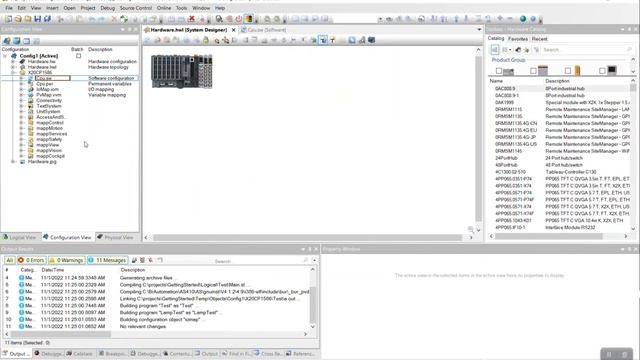640x360 pixels.
Task: Click the blue cube icon in Configuration View toolbar
Action: pos(17,41)
